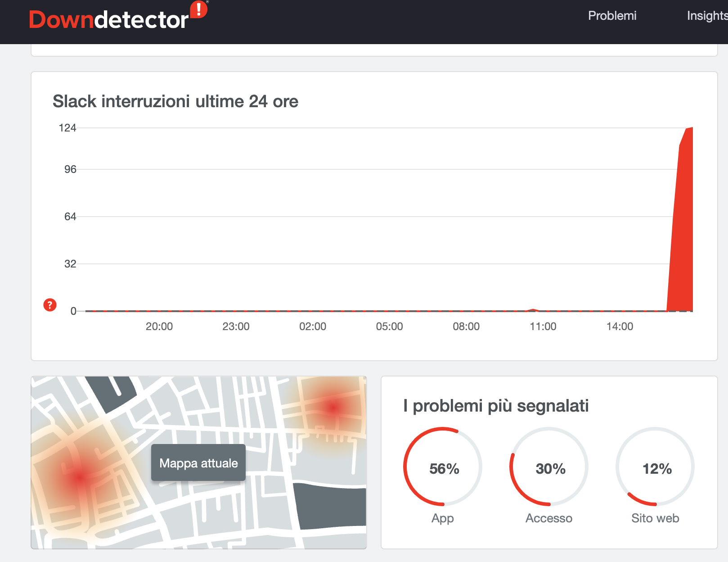Click the 23:00 time axis label
The width and height of the screenshot is (728, 562).
pos(236,326)
